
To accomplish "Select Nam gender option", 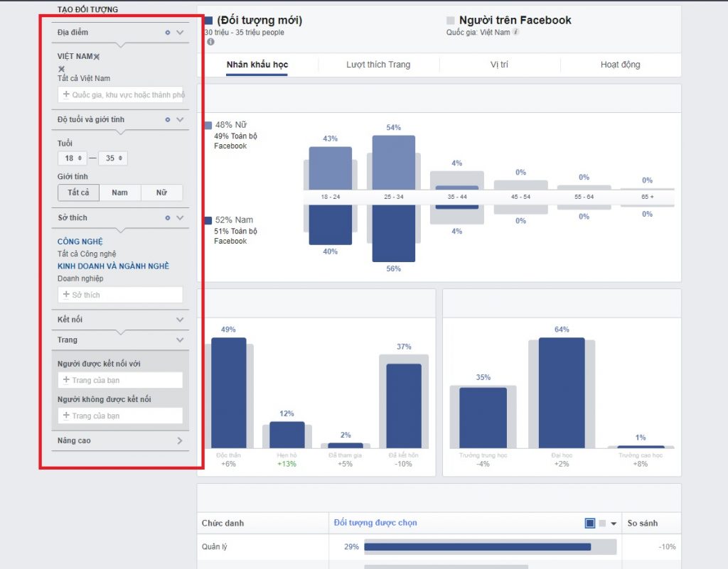I will (x=119, y=193).
